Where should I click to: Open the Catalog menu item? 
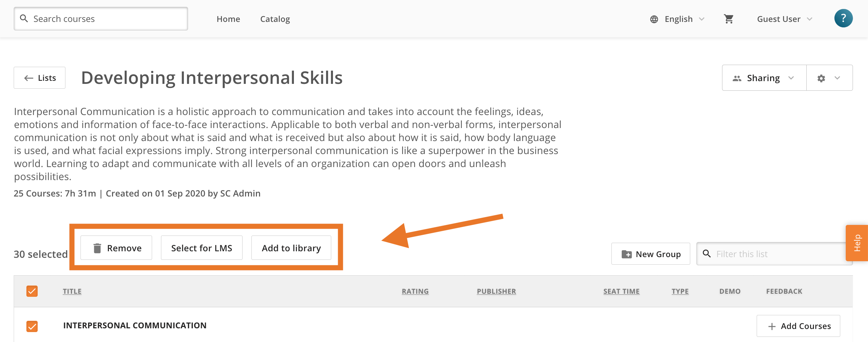tap(275, 19)
